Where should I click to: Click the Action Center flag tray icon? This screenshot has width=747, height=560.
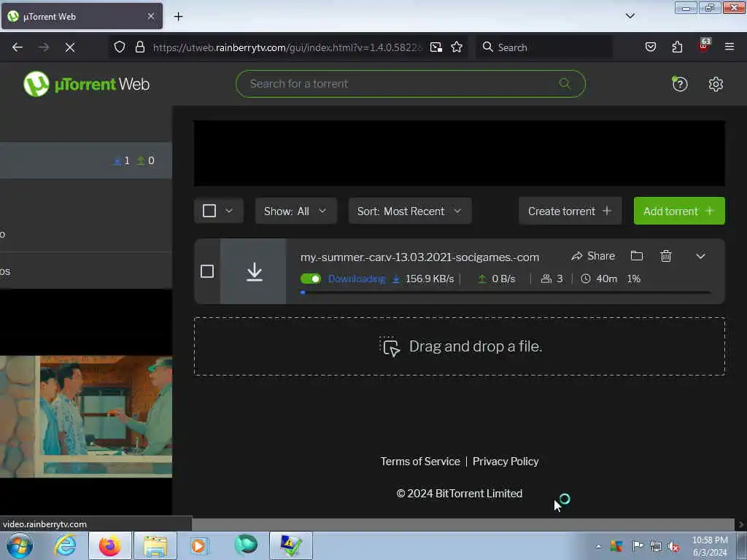[638, 546]
